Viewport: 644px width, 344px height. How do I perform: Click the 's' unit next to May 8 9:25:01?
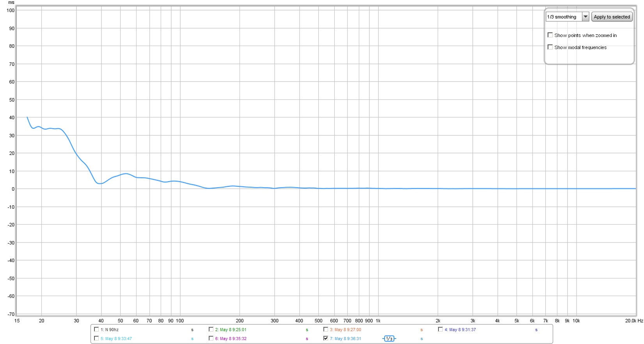tap(307, 330)
